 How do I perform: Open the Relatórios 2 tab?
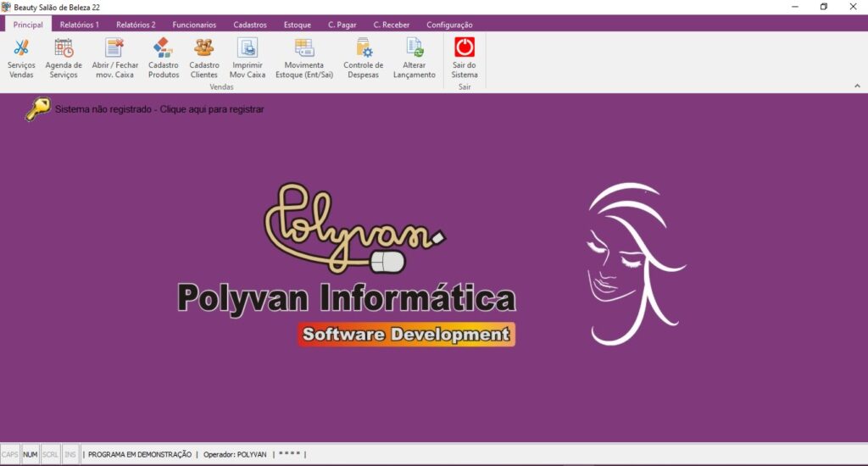click(x=136, y=25)
